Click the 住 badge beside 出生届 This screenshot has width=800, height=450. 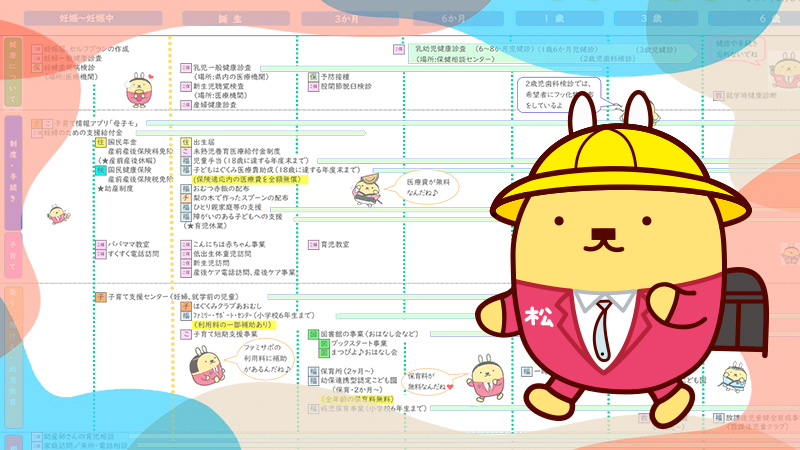(186, 142)
